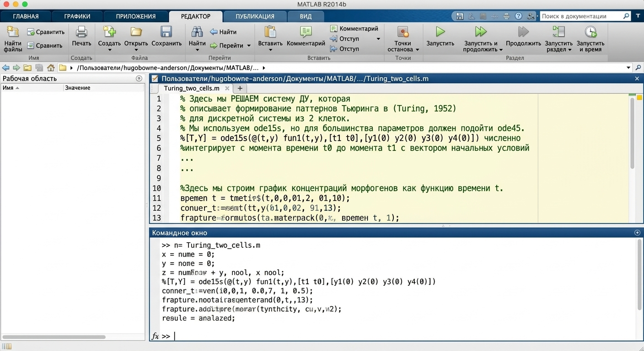Go back using the blue left arrow

[6, 68]
